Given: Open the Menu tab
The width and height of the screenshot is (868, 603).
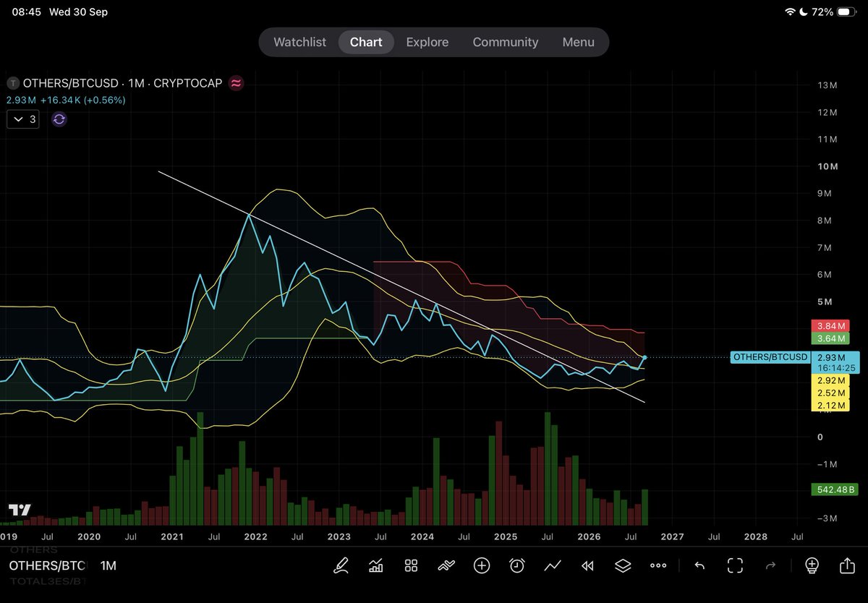Looking at the screenshot, I should [579, 42].
